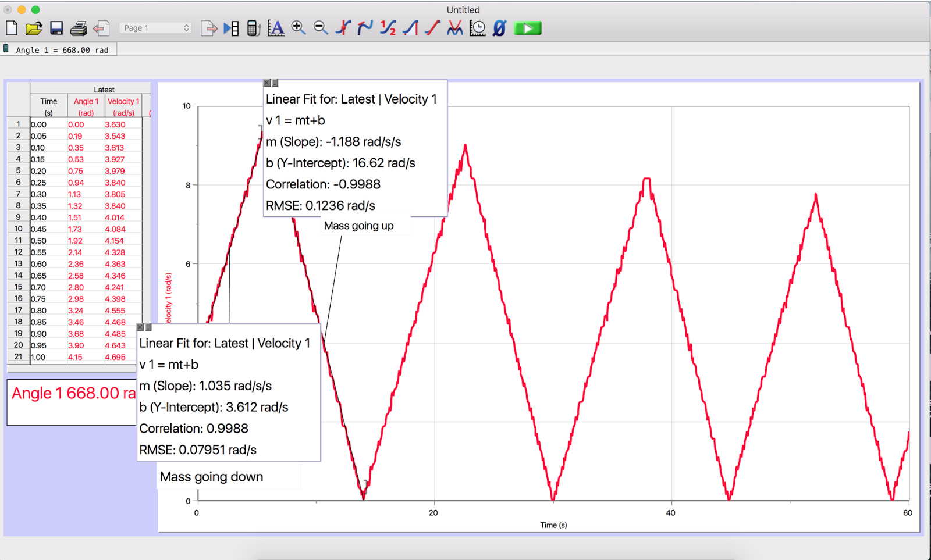
Task: Save the experiment with the floppy disk icon
Action: click(56, 28)
